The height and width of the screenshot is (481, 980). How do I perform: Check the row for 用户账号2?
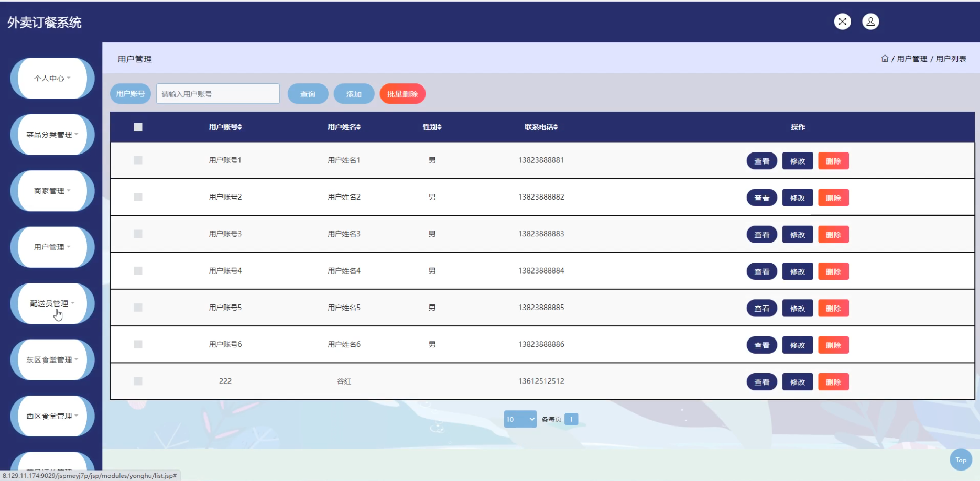pos(138,197)
